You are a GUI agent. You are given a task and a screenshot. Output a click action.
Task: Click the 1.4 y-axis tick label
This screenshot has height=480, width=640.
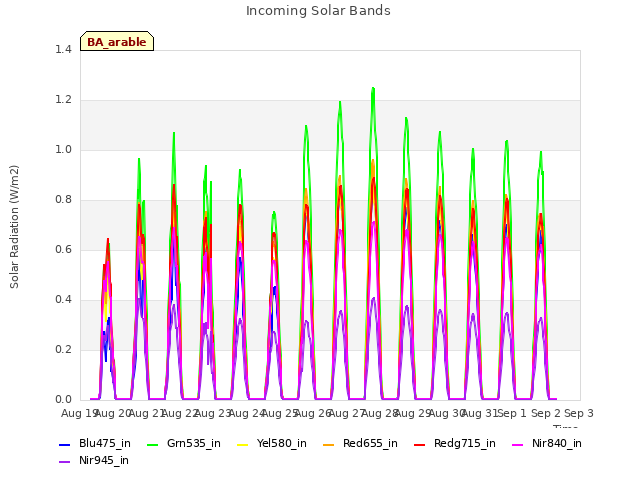(63, 49)
